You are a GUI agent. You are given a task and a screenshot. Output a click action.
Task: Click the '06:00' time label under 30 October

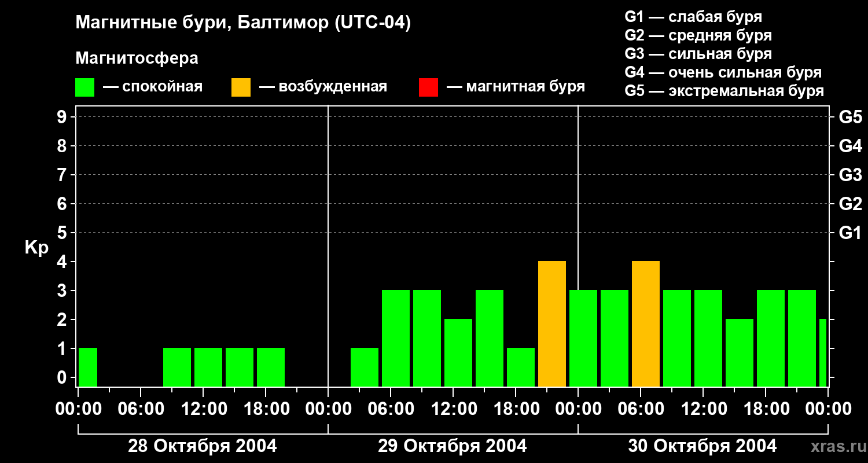click(641, 409)
